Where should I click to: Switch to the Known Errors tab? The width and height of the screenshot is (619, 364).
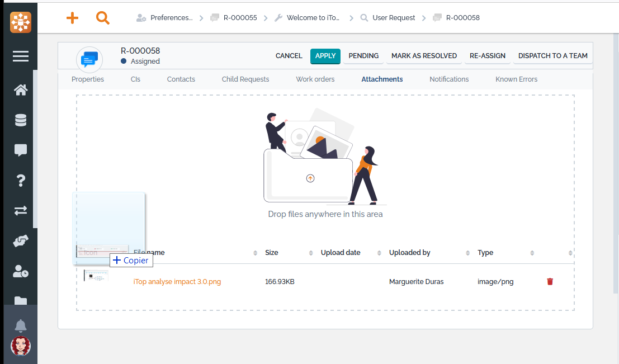click(x=516, y=79)
